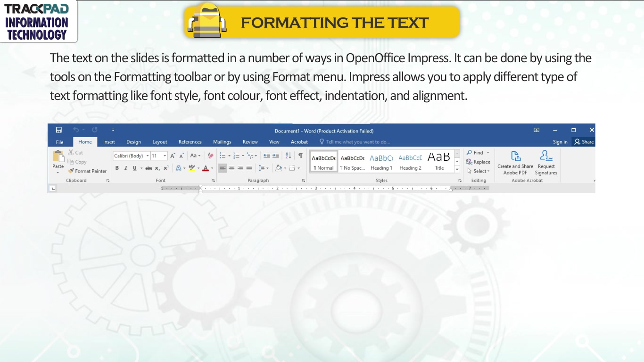Select Align Right paragraph alignment
Screen dimensions: 644x362
[x=240, y=168]
